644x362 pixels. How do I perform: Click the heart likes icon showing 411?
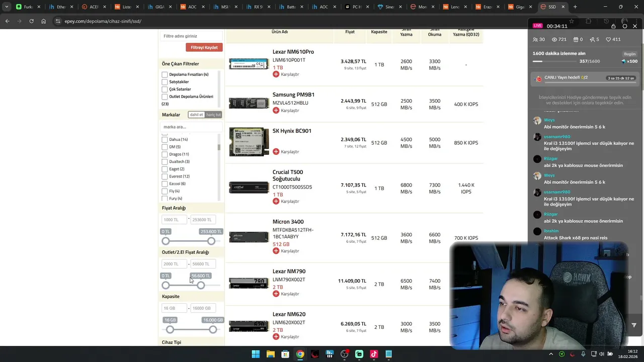click(608, 39)
